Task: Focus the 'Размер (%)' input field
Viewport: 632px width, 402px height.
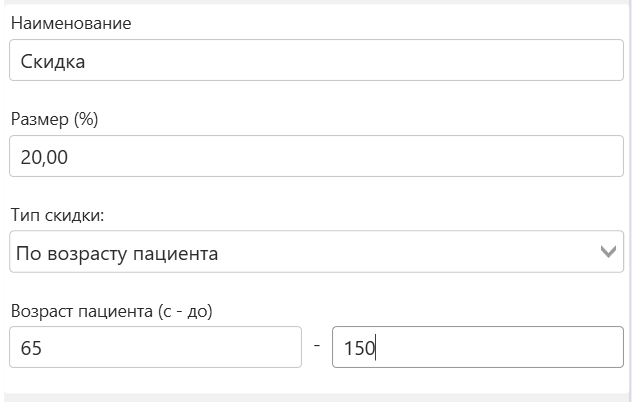Action: coord(316,156)
